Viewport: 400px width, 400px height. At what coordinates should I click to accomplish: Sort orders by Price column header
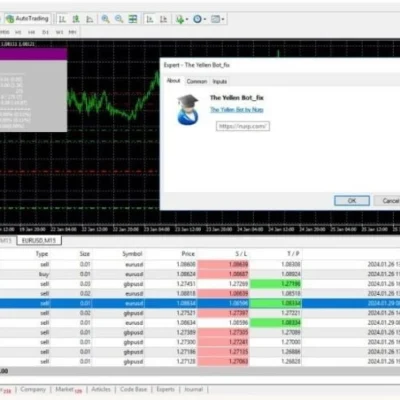(188, 254)
